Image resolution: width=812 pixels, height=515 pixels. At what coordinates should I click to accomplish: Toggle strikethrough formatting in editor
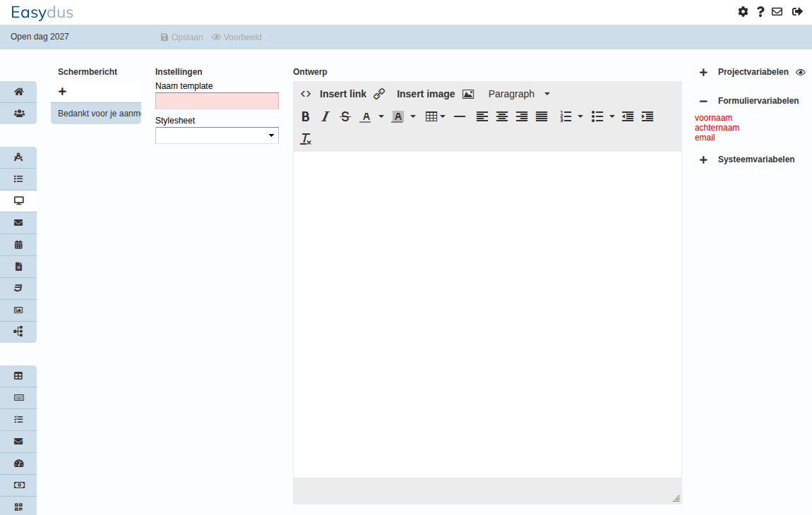tap(345, 117)
